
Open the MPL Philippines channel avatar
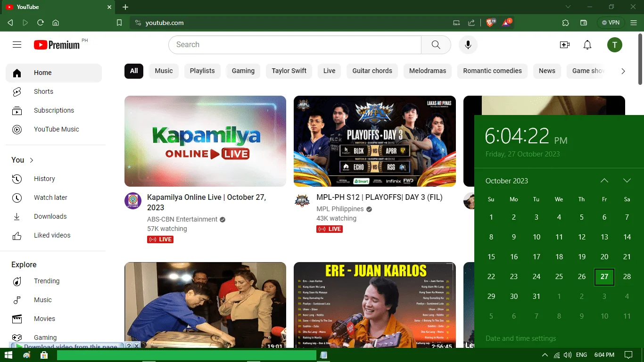302,201
